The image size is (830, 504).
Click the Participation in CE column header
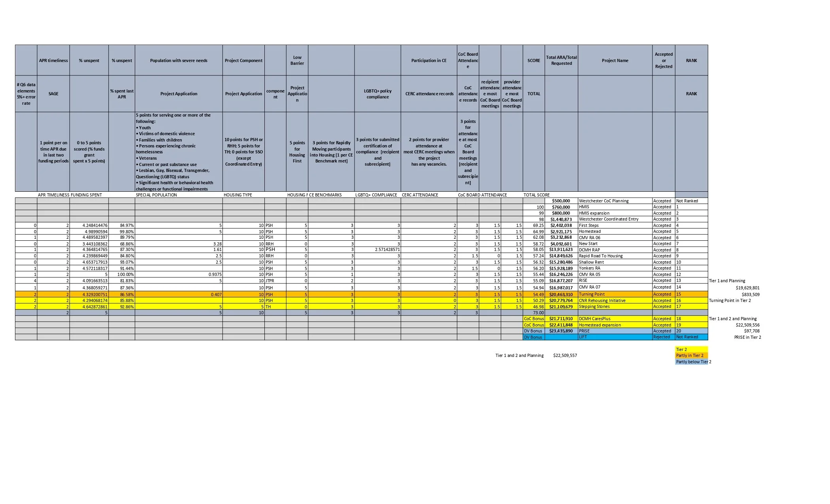pyautogui.click(x=428, y=60)
